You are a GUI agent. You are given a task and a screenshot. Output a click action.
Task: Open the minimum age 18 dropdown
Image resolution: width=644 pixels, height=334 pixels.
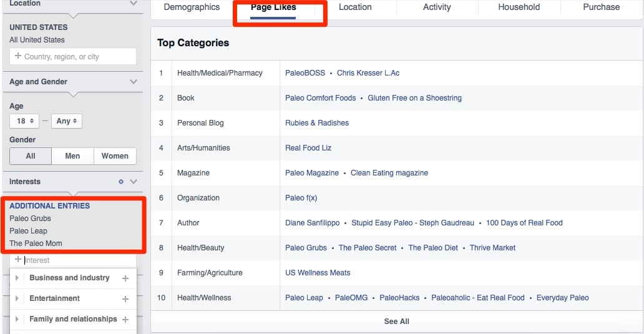(x=24, y=121)
